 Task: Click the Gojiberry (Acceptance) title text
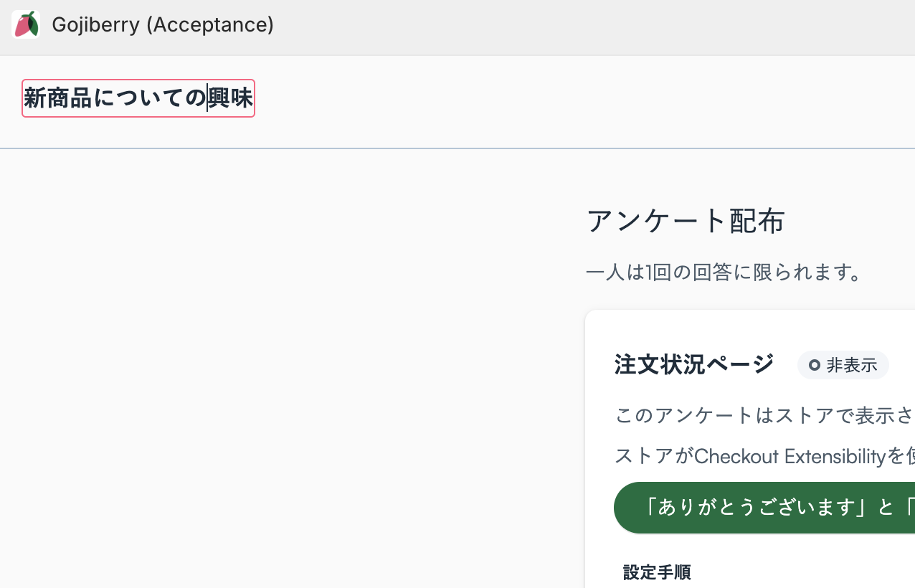[x=163, y=24]
